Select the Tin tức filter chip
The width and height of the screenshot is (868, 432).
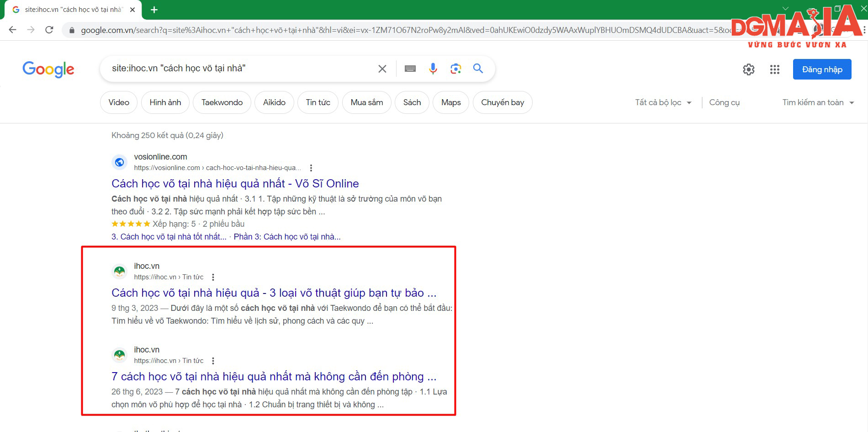318,102
